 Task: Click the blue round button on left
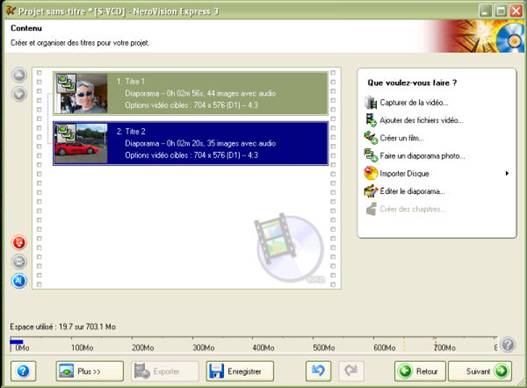(19, 281)
